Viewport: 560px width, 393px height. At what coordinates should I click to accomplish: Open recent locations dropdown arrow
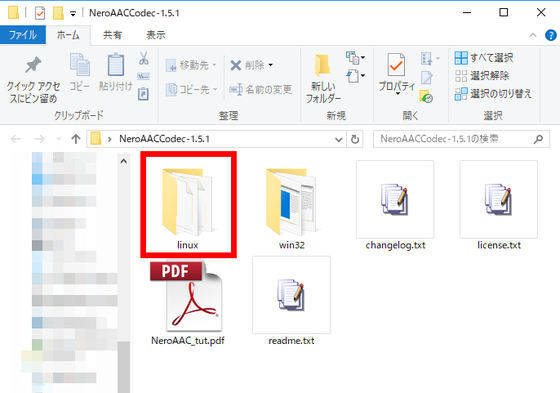59,139
